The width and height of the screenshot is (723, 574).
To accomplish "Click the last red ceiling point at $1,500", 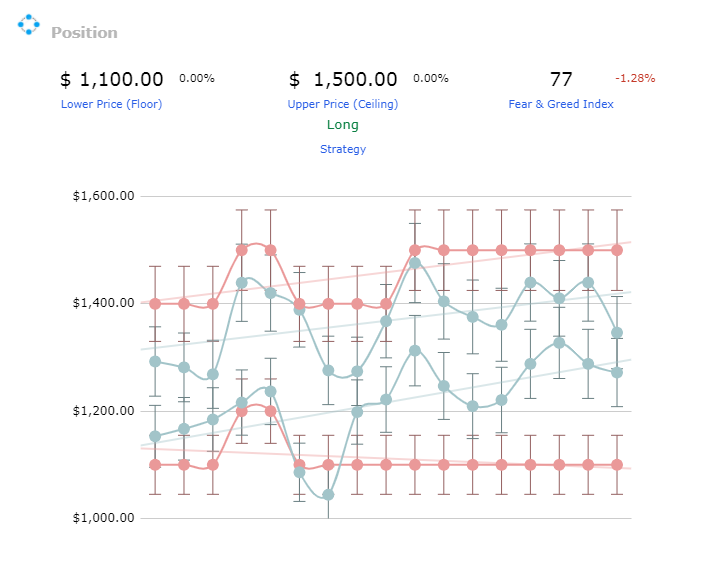I will tap(617, 250).
